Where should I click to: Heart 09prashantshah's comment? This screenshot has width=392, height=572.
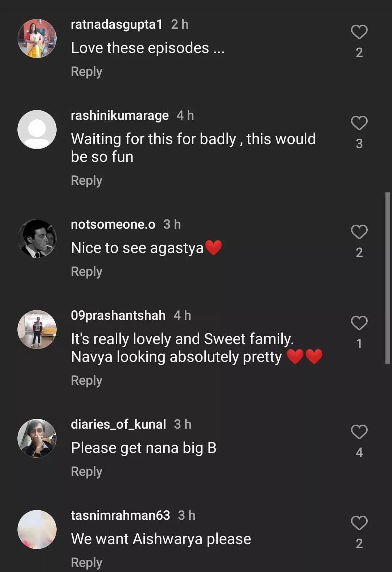point(359,323)
